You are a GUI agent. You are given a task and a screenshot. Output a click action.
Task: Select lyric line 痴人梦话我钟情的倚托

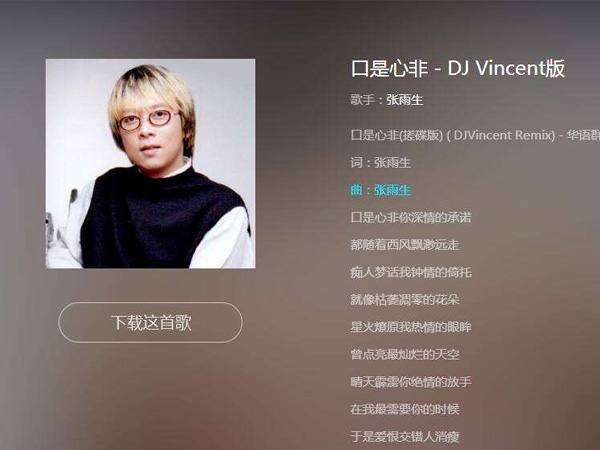411,272
